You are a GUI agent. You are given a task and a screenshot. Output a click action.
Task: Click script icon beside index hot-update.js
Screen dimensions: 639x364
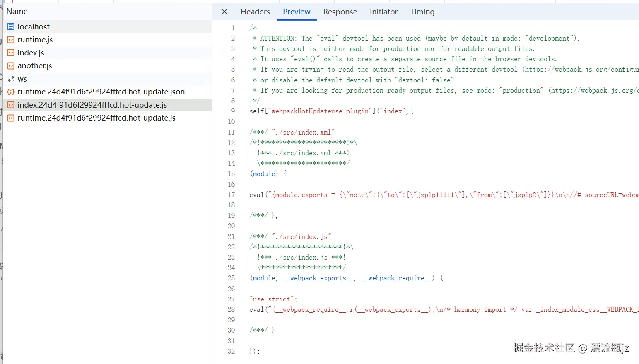(11, 105)
